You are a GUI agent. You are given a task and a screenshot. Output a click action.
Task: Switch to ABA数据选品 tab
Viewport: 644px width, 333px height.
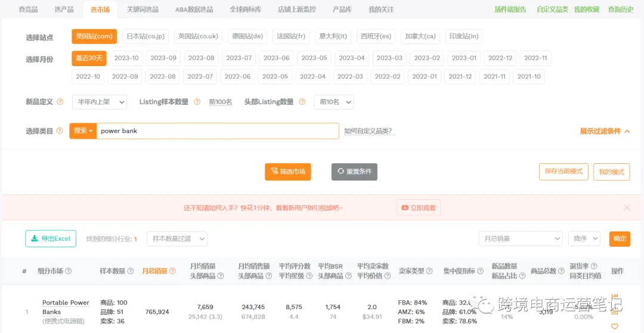pyautogui.click(x=194, y=10)
